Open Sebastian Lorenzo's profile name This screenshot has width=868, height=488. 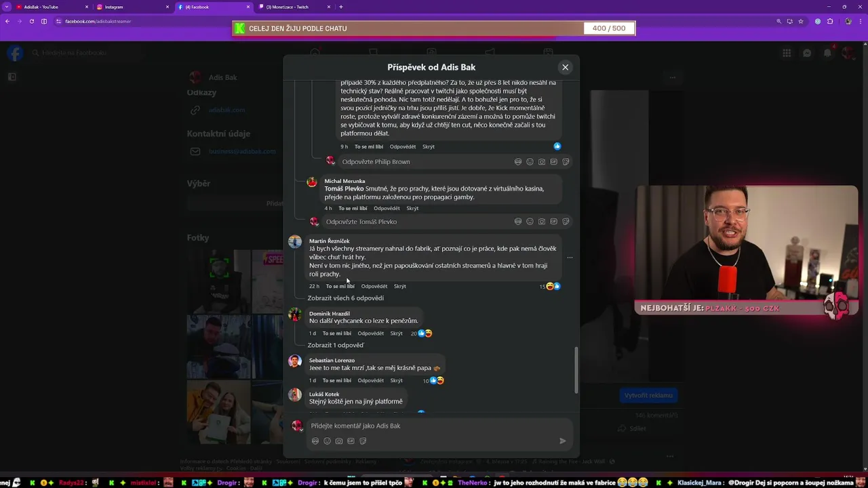point(332,361)
